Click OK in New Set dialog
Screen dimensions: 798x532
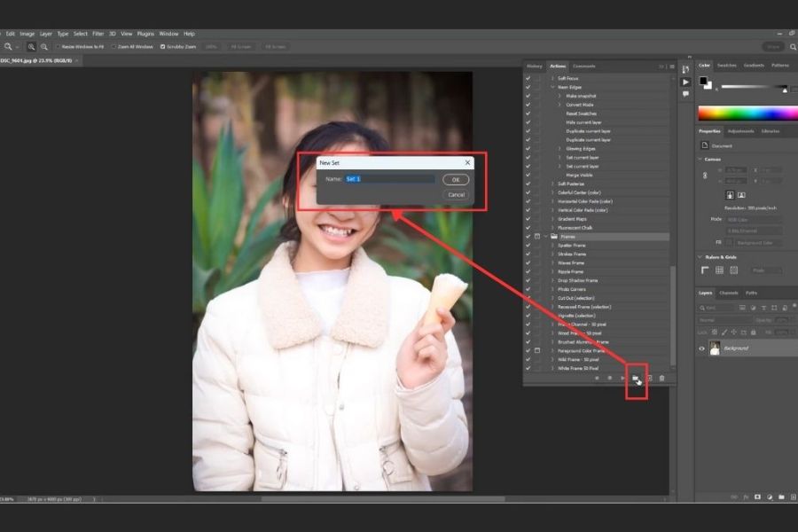tap(456, 179)
